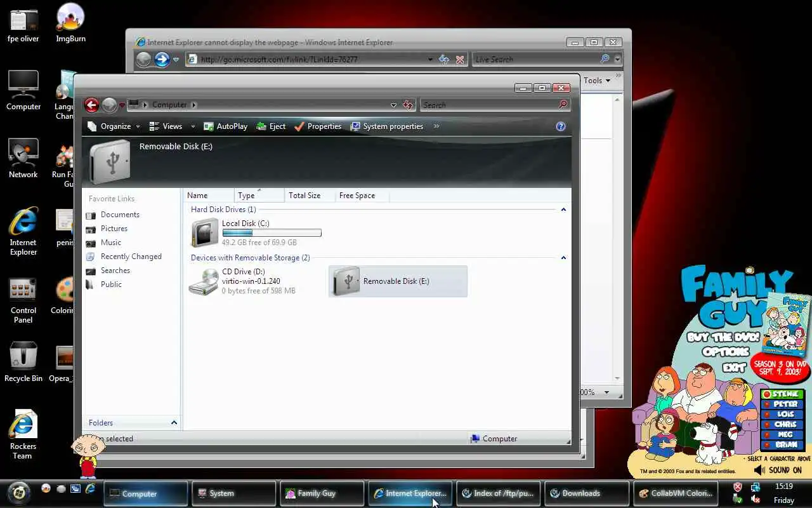812x508 pixels.
Task: Sort by the Name column header
Action: (x=209, y=196)
